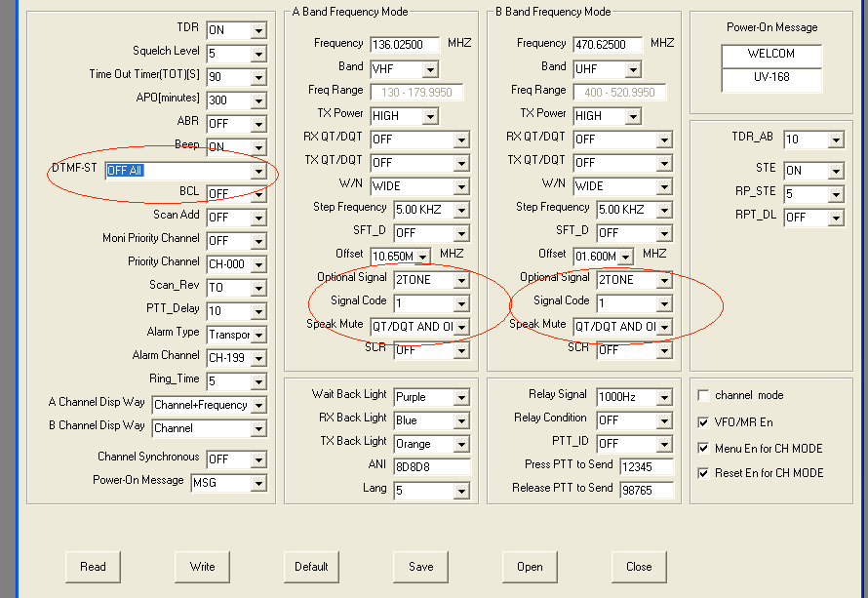The width and height of the screenshot is (868, 598).
Task: Open the DTMF-ST dropdown
Action: [258, 172]
